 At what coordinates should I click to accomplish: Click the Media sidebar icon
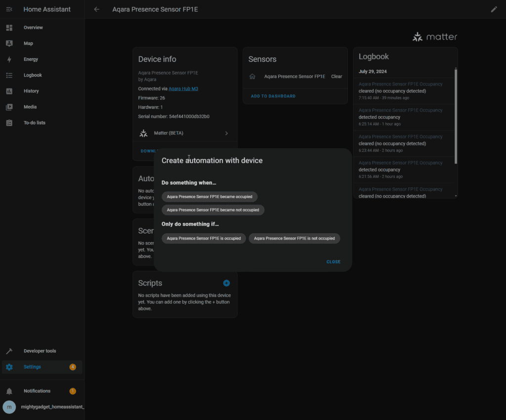(x=9, y=107)
